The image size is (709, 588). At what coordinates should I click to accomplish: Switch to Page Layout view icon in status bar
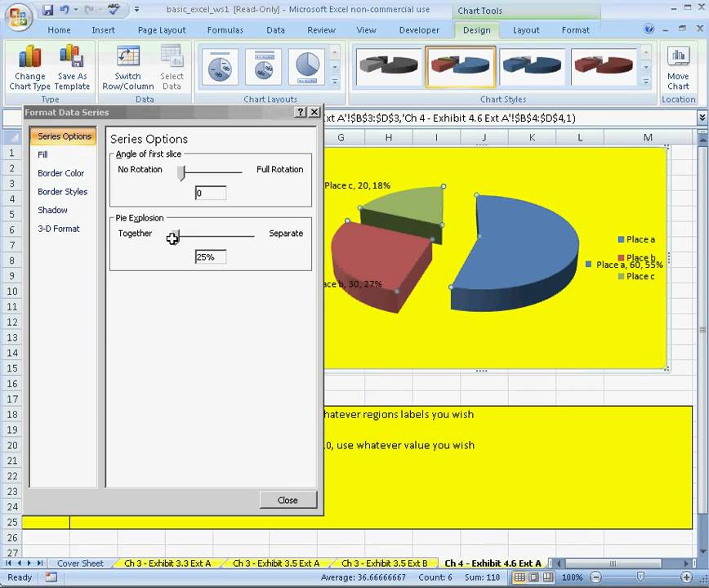(534, 577)
